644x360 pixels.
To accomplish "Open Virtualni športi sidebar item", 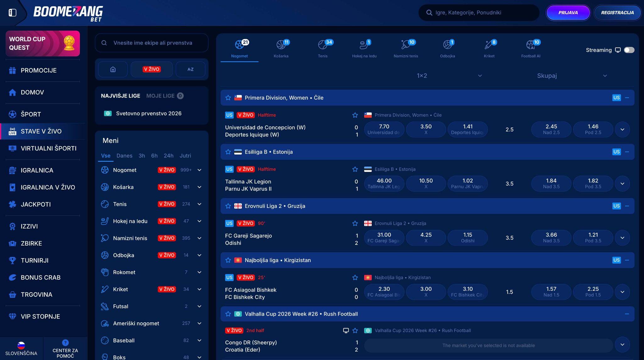I will point(43,148).
